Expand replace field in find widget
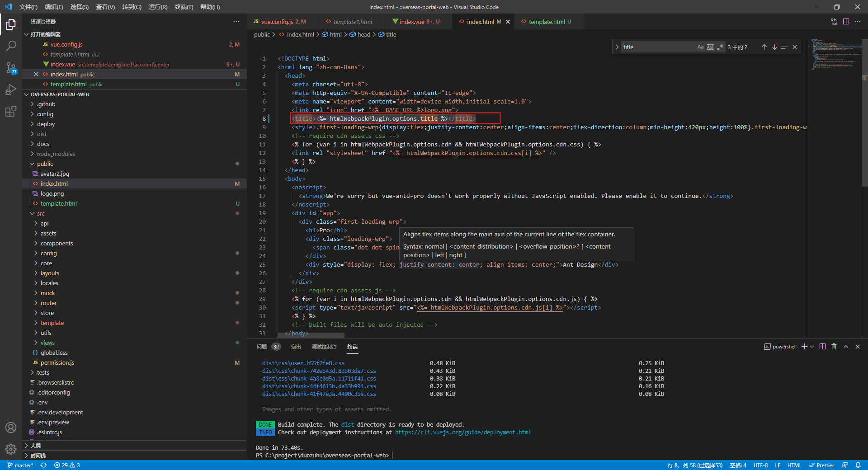The width and height of the screenshot is (868, 470). coord(617,47)
